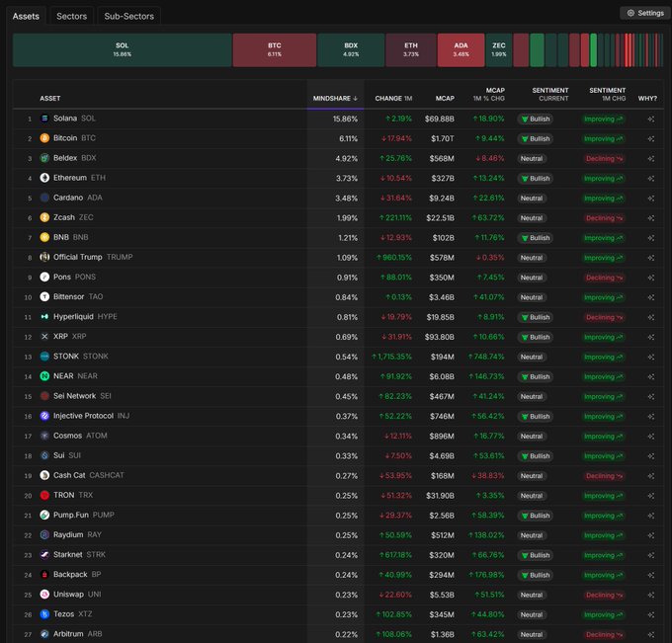This screenshot has height=643, width=672.
Task: Select the 960.15% change for Official Trump
Action: (x=394, y=258)
